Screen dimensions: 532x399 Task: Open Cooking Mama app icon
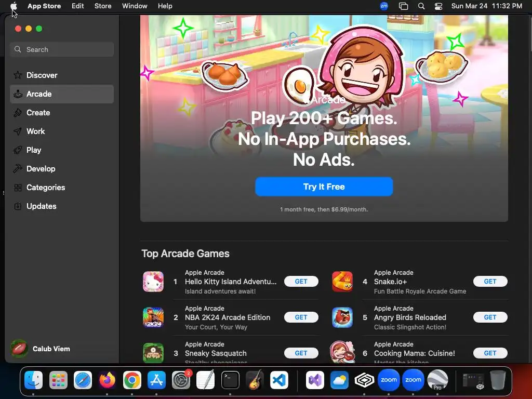342,352
